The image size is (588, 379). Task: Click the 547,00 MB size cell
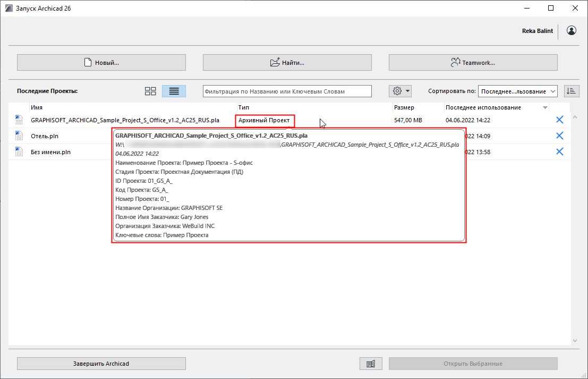pos(408,120)
